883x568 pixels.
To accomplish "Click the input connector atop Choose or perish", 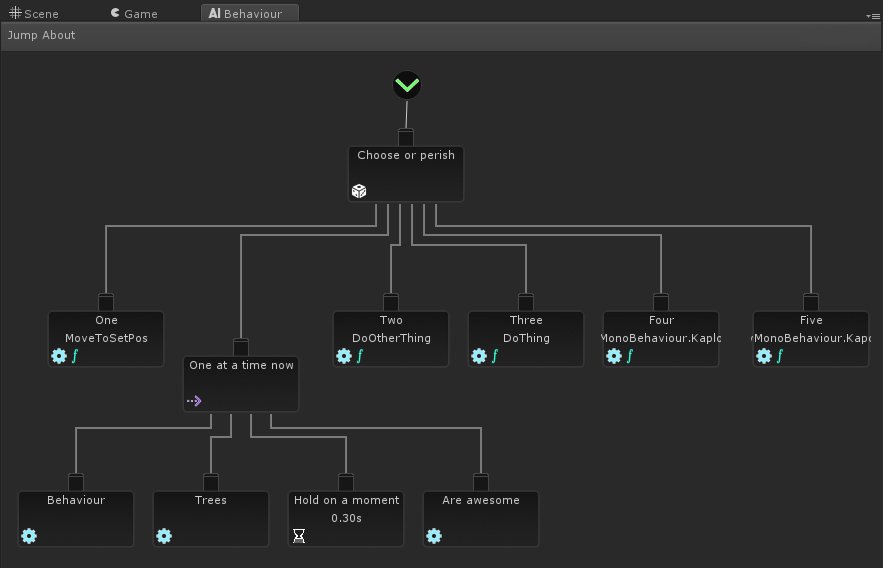I will pyautogui.click(x=405, y=137).
